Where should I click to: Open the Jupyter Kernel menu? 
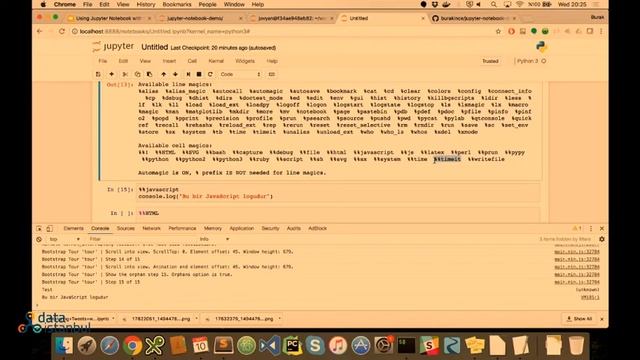[216, 61]
